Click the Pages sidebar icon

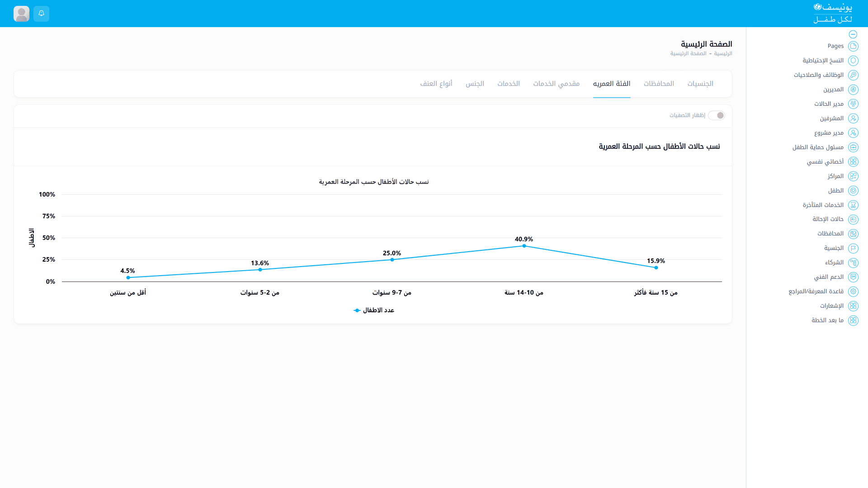[x=853, y=46]
